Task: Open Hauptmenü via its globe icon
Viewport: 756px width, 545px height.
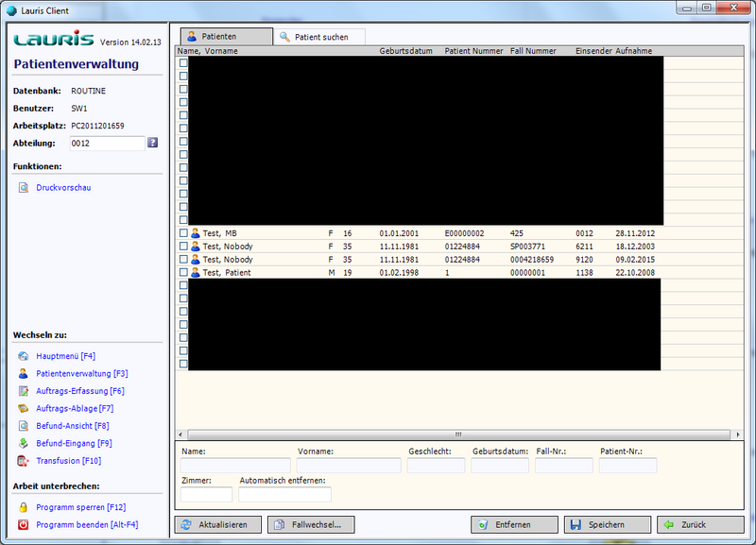Action: (24, 356)
